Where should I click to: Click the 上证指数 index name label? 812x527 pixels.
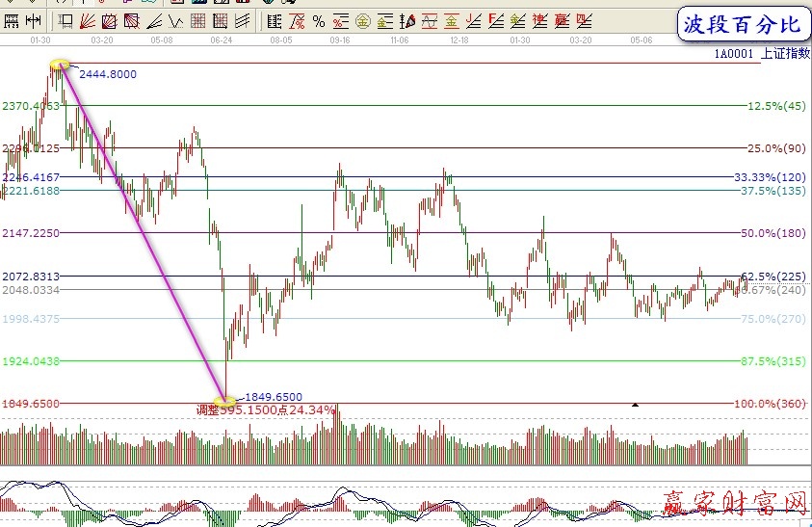[x=784, y=54]
